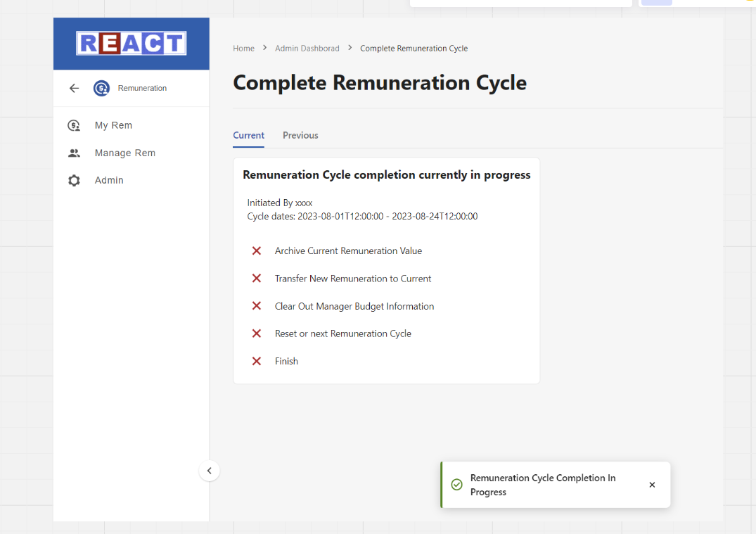Click red X next to Finish step
Image resolution: width=756 pixels, height=534 pixels.
click(x=257, y=361)
